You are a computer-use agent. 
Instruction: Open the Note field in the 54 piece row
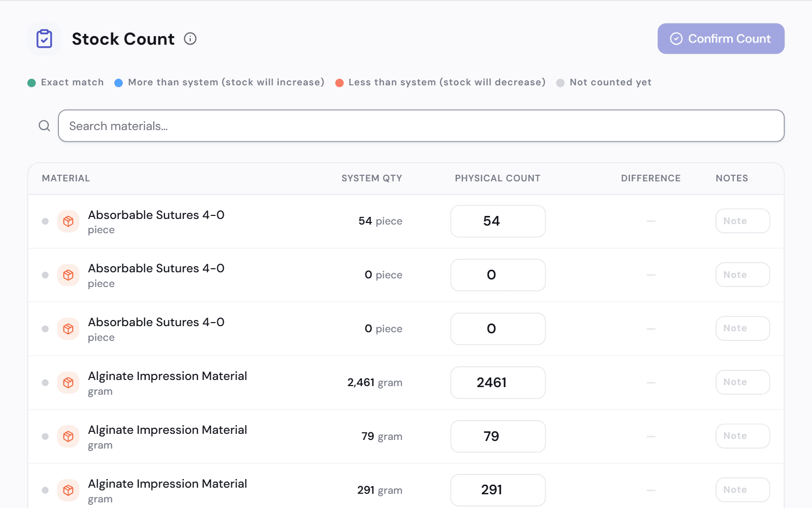tap(743, 221)
